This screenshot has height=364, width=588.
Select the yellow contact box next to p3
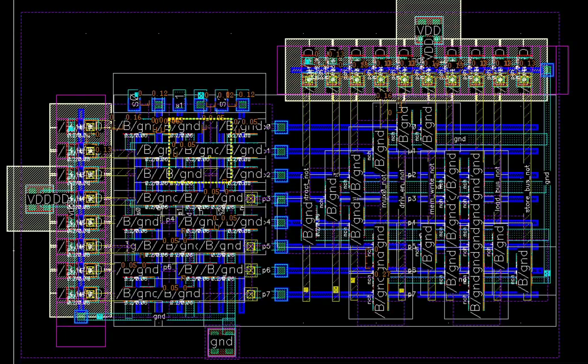point(252,199)
